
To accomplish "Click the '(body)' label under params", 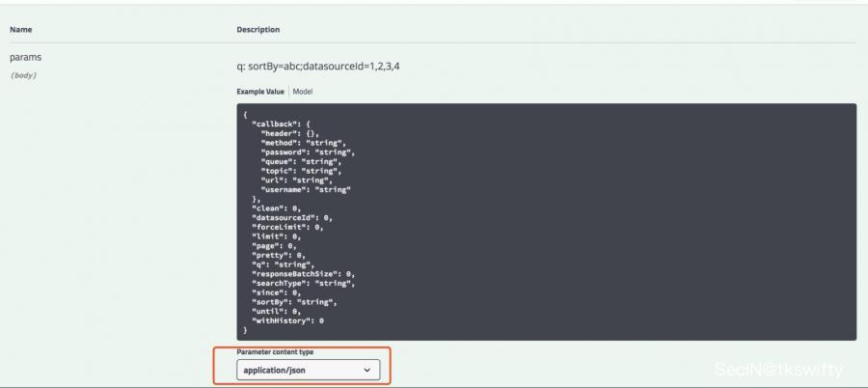I will point(23,75).
